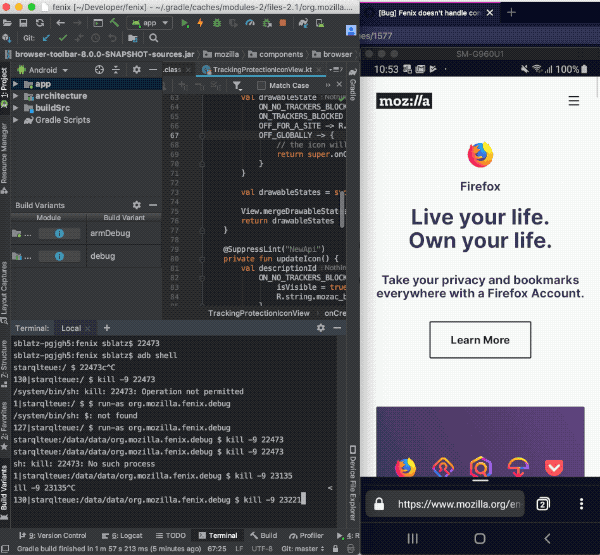Click the Learn More button
The height and width of the screenshot is (555, 600).
(480, 340)
